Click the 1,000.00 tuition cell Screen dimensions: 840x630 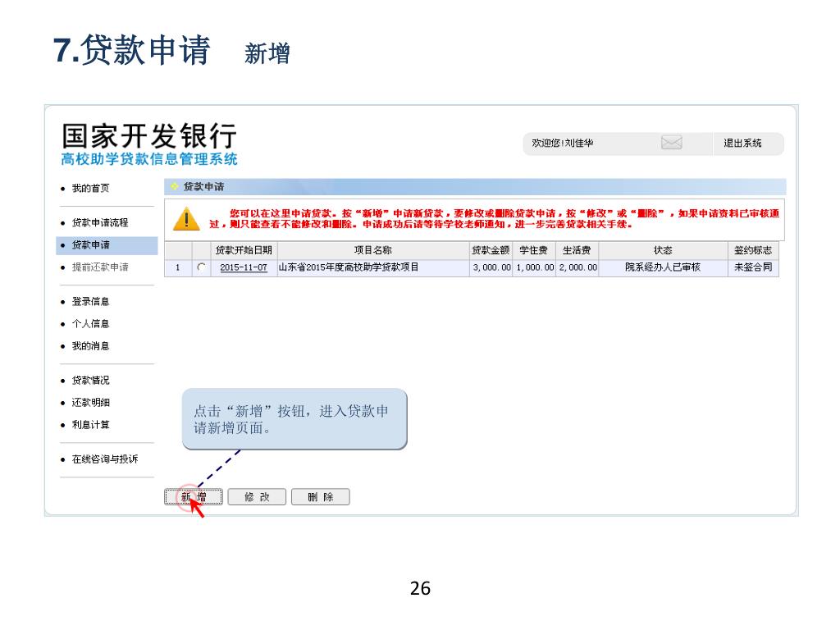click(x=533, y=267)
